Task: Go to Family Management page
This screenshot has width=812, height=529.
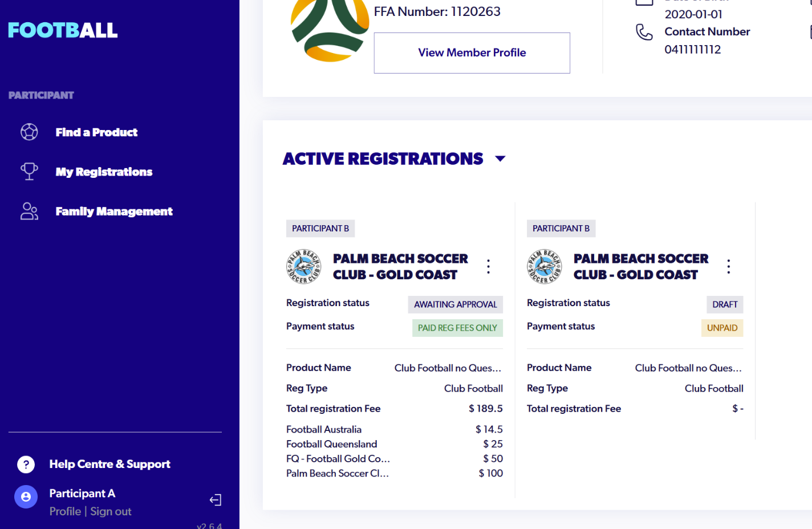Action: pyautogui.click(x=114, y=211)
